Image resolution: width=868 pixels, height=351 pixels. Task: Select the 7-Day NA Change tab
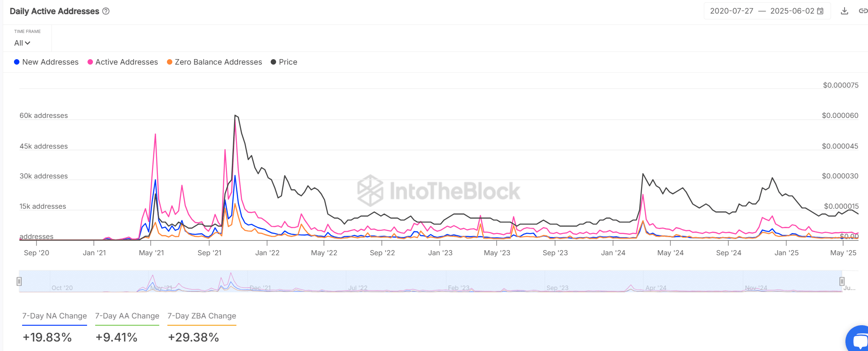55,316
